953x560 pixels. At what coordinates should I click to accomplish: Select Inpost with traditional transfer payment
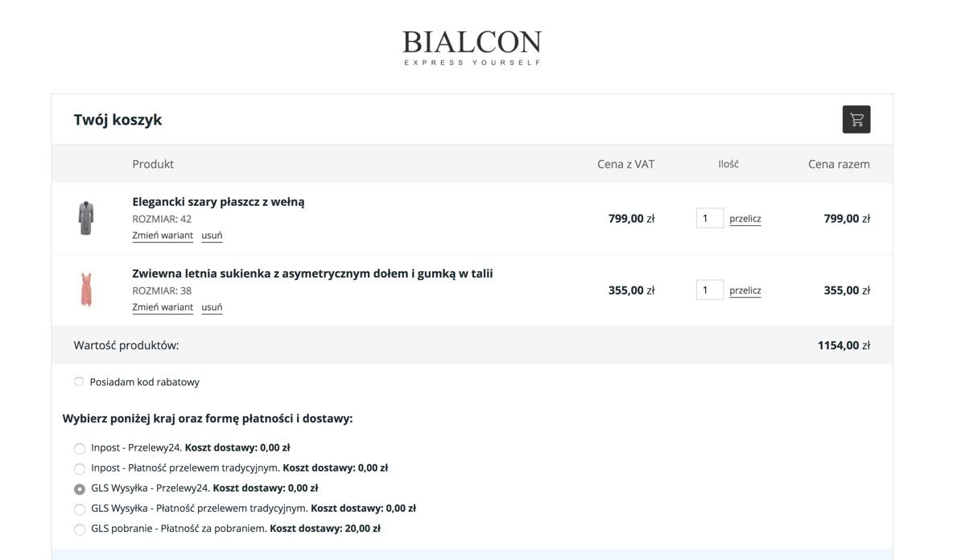pyautogui.click(x=80, y=469)
